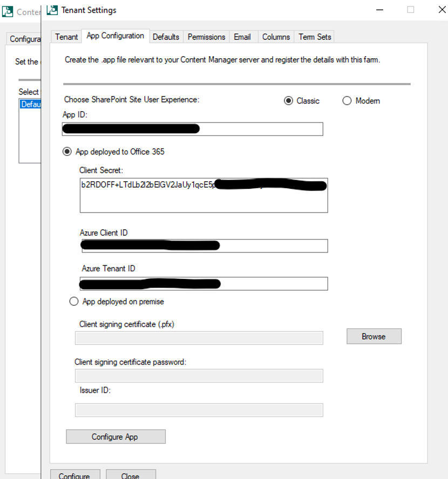Select the Default item in the list
This screenshot has width=448, height=479.
pos(31,104)
